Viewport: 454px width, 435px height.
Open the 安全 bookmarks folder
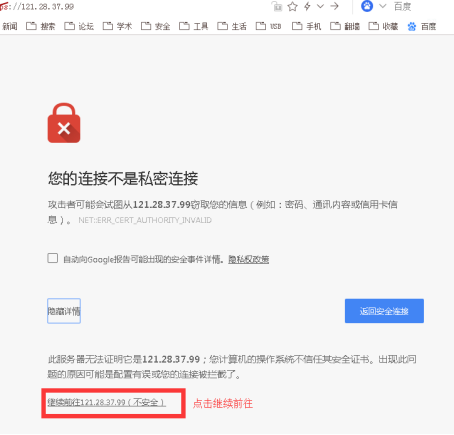tap(156, 26)
